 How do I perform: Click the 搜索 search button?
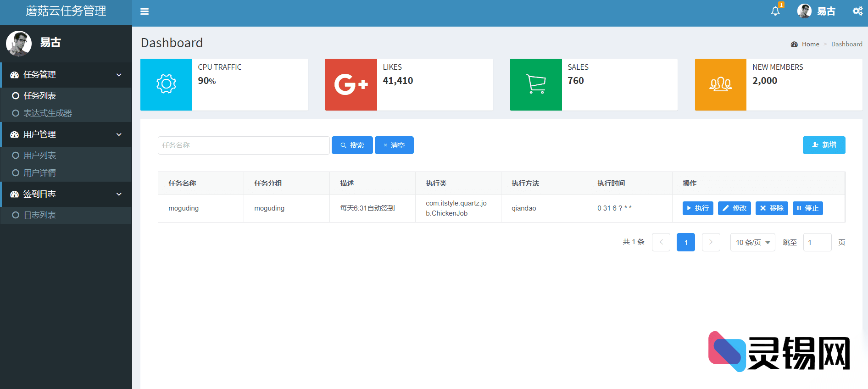click(352, 145)
